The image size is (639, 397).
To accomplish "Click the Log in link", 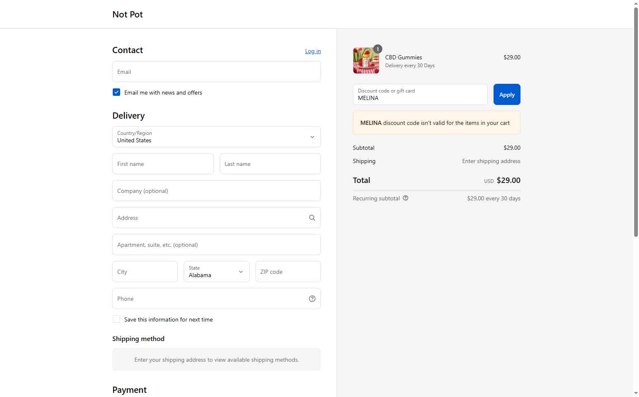I will tap(313, 51).
